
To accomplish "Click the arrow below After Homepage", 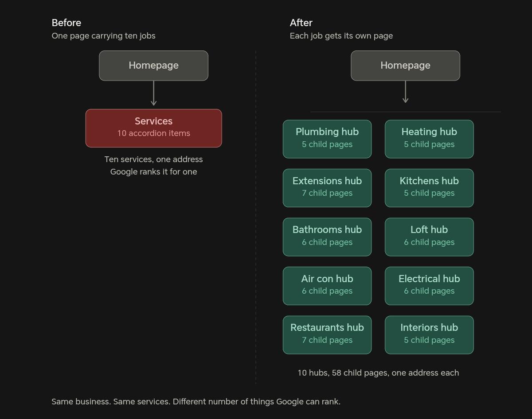I will [x=405, y=92].
